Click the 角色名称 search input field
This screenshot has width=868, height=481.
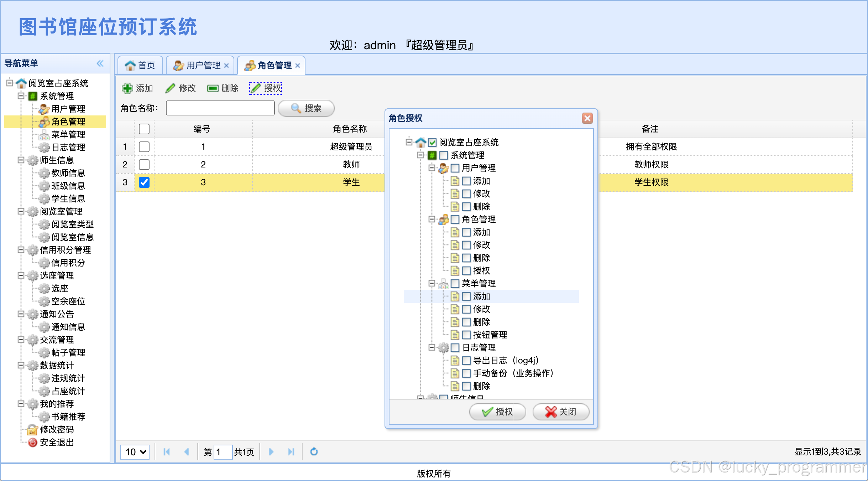pos(220,108)
